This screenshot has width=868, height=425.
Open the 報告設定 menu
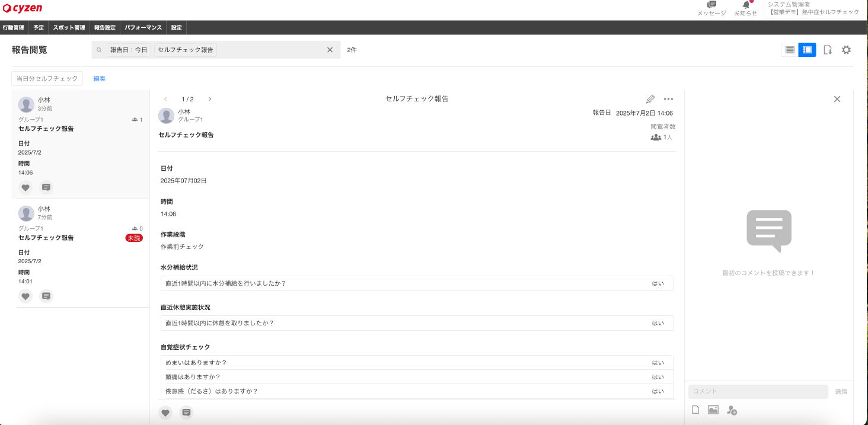coord(105,27)
